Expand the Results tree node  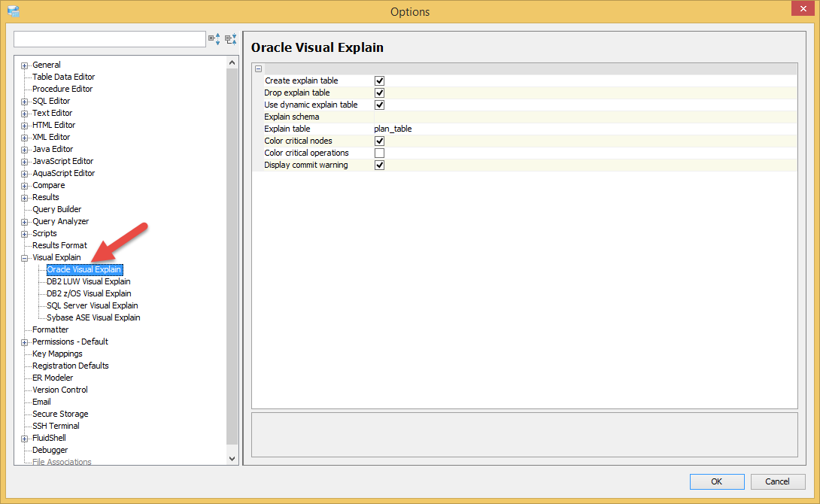coord(24,198)
